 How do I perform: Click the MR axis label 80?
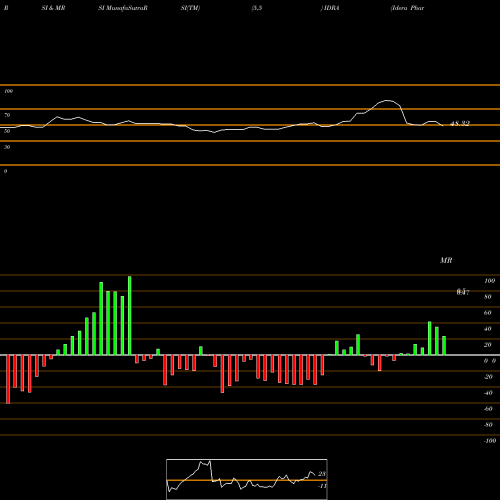click(488, 297)
